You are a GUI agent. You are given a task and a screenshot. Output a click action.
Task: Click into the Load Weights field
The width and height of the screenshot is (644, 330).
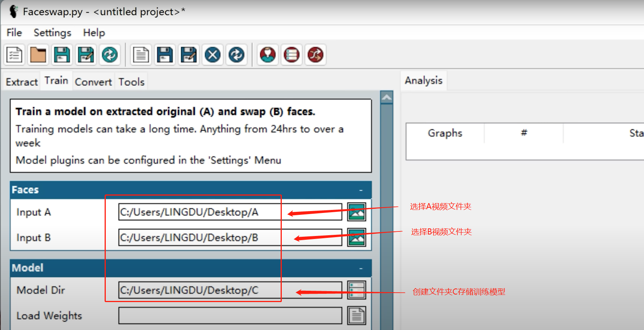tap(230, 316)
